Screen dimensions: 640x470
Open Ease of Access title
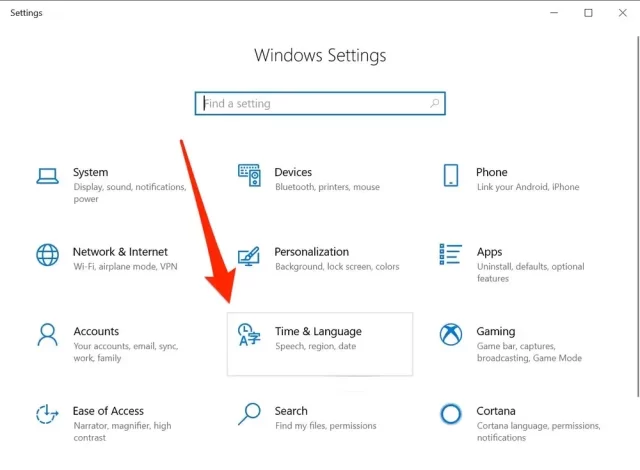tap(108, 411)
